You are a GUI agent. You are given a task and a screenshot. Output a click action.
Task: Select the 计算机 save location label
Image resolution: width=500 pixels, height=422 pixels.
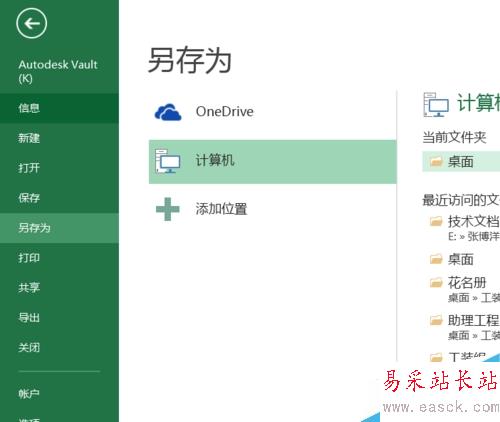click(215, 160)
